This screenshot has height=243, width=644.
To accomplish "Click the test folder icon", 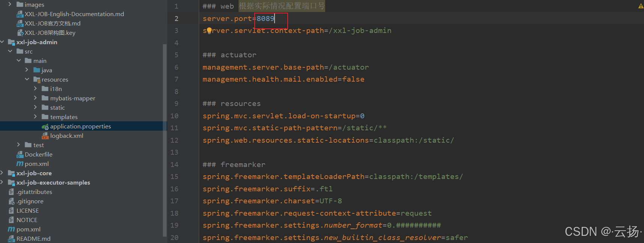I will [28, 145].
